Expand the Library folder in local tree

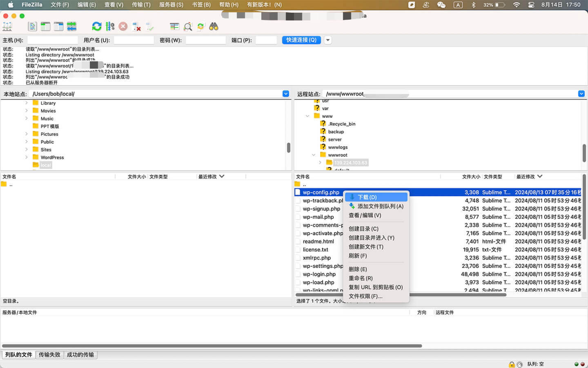click(x=27, y=103)
